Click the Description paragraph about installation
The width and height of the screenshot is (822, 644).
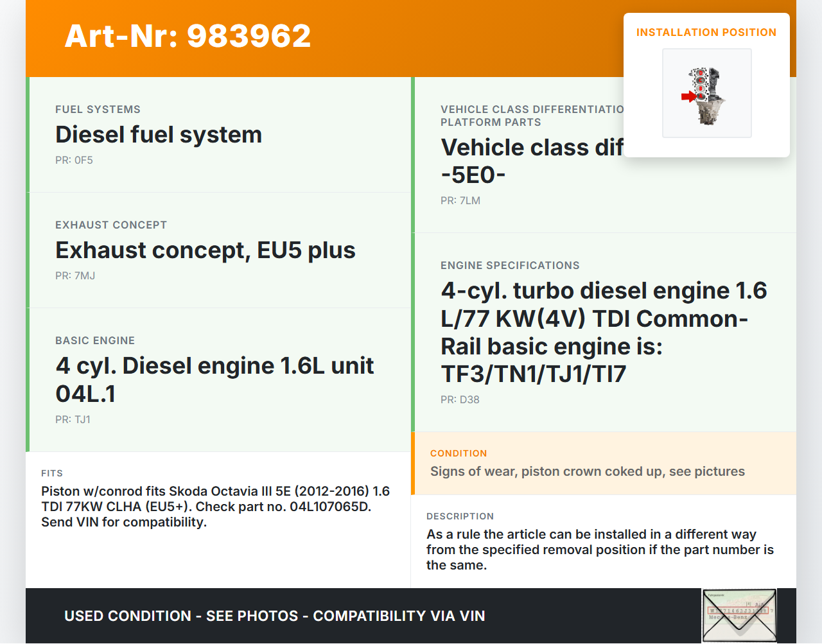pos(600,550)
